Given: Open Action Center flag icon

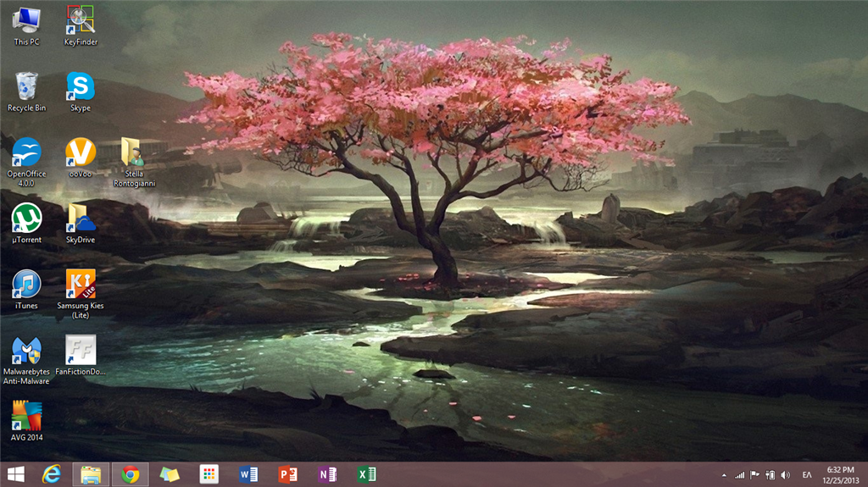Looking at the screenshot, I should (754, 475).
